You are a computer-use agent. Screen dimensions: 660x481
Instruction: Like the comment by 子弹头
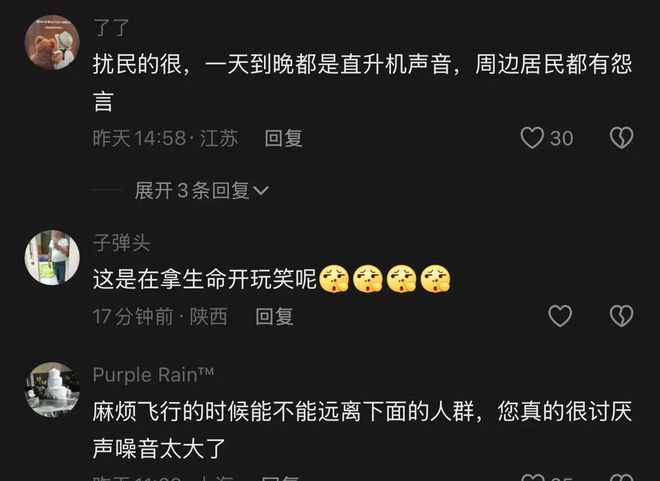coord(560,316)
